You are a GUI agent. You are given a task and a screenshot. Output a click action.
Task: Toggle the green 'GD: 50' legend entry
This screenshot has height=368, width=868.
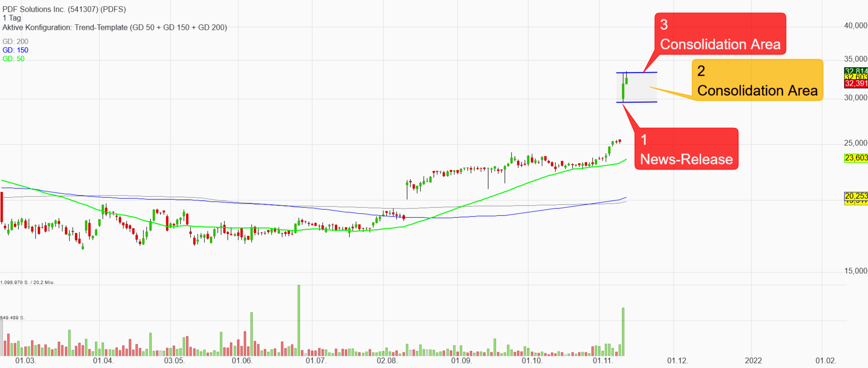point(14,59)
